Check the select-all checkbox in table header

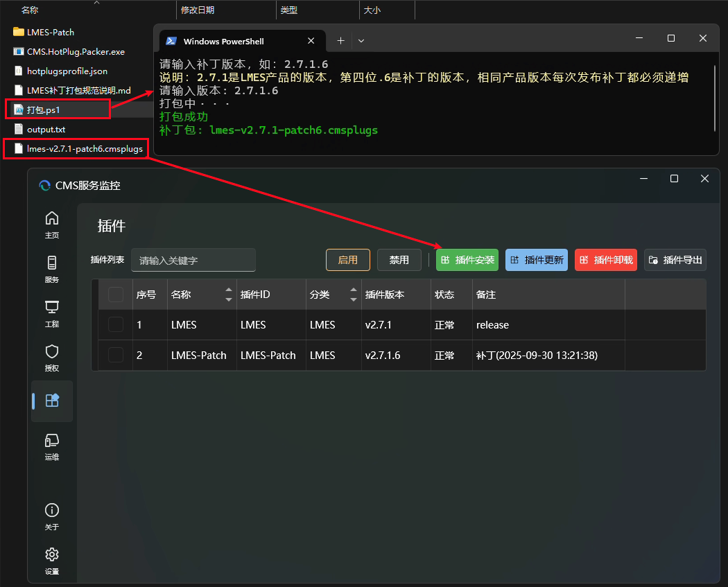(116, 295)
